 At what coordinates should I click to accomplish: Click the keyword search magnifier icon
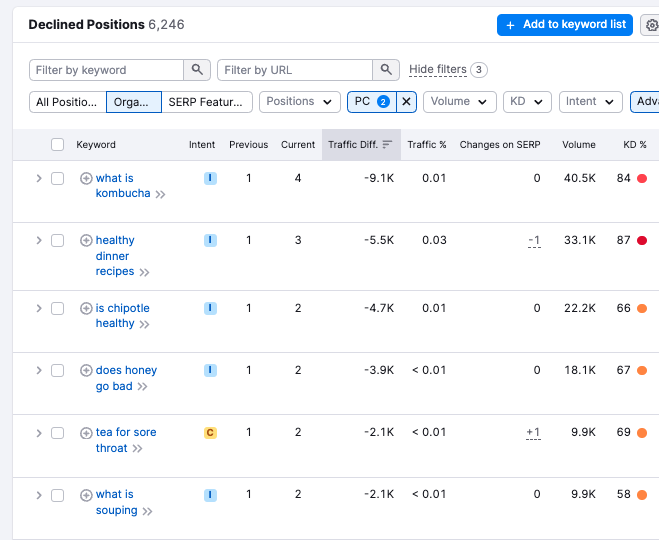[197, 70]
